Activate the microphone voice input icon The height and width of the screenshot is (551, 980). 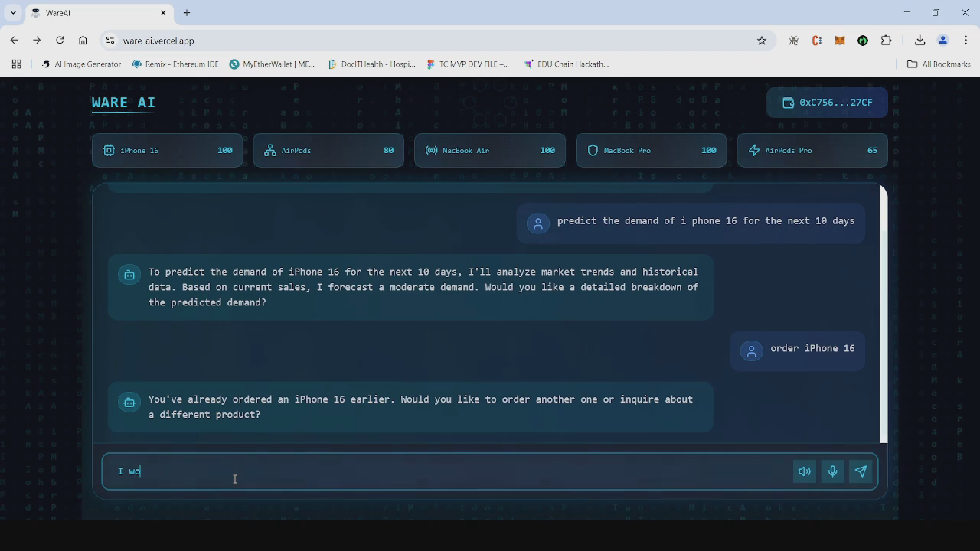832,471
